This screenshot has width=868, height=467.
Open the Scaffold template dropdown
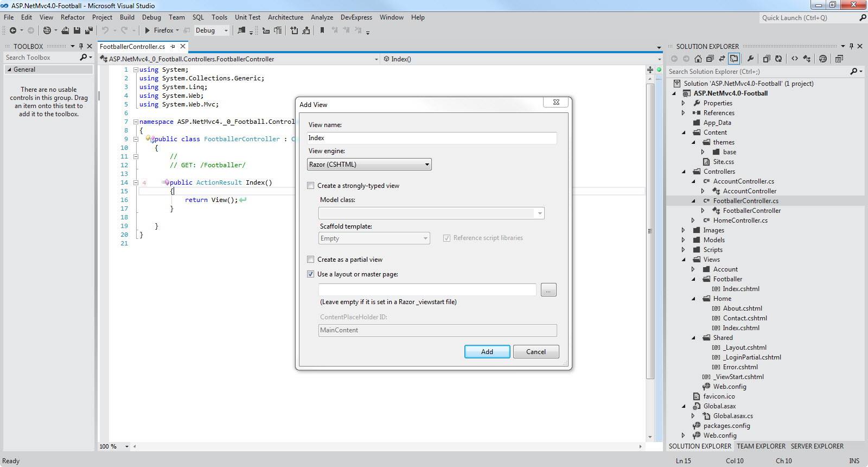[x=374, y=238]
